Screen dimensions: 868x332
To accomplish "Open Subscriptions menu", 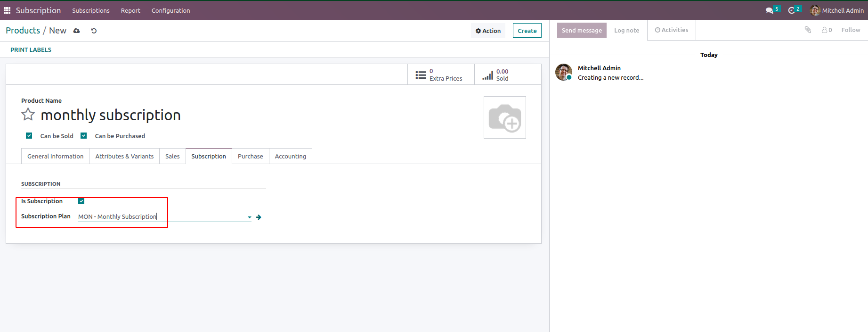I will 91,10.
